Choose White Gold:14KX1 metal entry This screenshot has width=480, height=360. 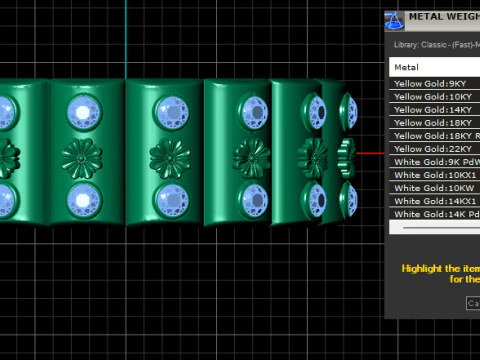pos(434,201)
